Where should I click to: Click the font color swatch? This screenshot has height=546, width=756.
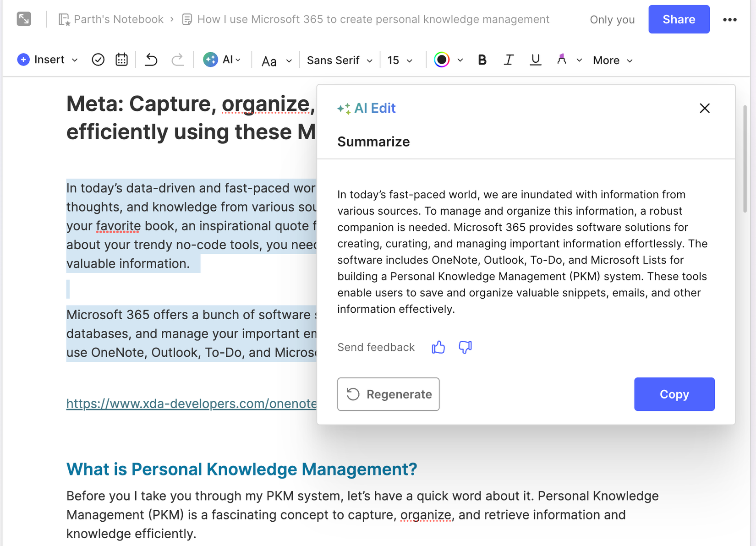442,60
